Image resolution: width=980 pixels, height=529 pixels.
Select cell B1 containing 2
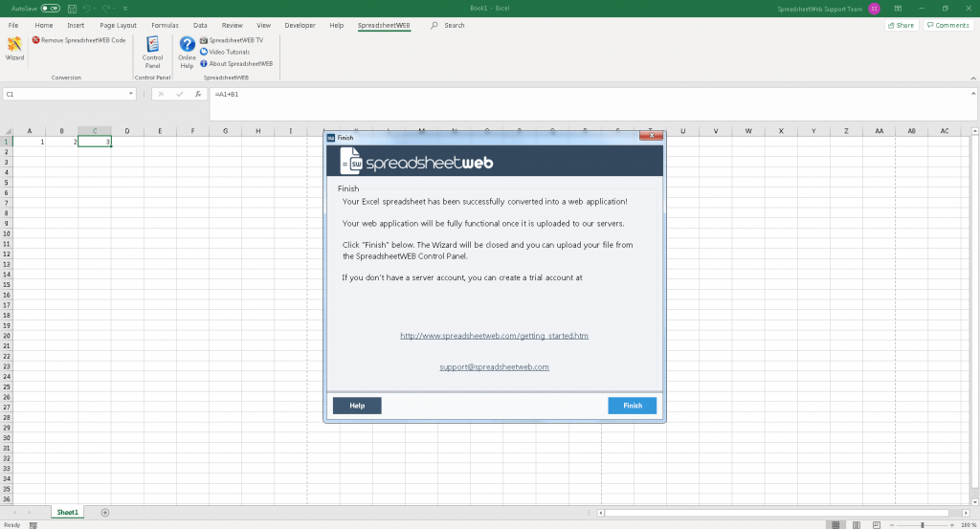pos(62,142)
